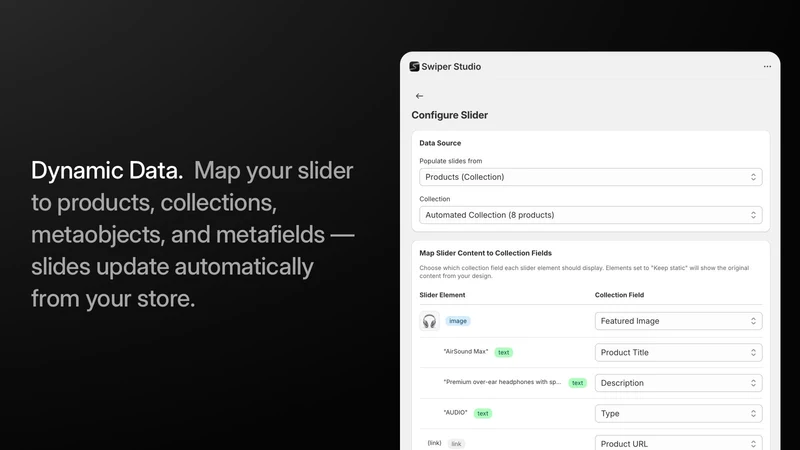Viewport: 800px width, 450px height.
Task: Click the Populate slides from label
Action: pos(451,161)
